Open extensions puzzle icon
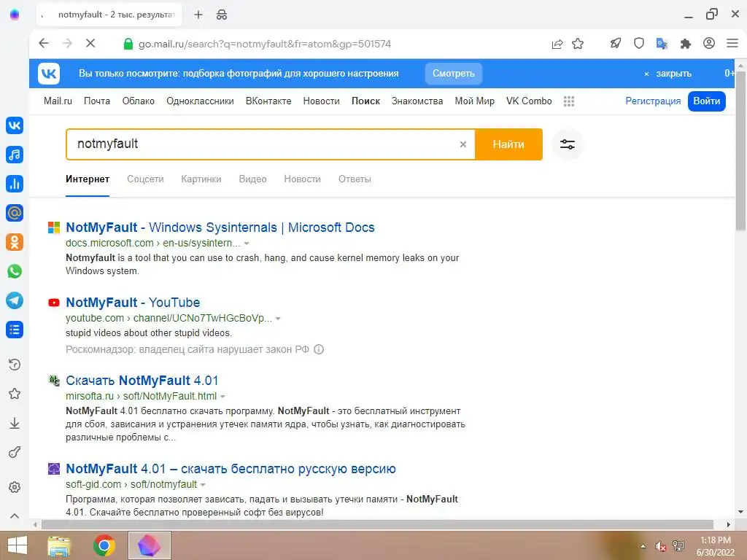747x560 pixels. [686, 44]
